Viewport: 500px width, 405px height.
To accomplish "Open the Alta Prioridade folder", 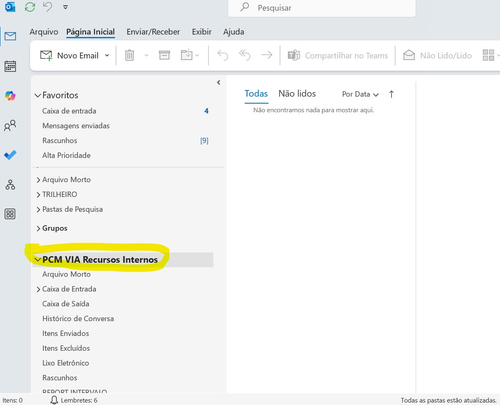I will tap(66, 155).
